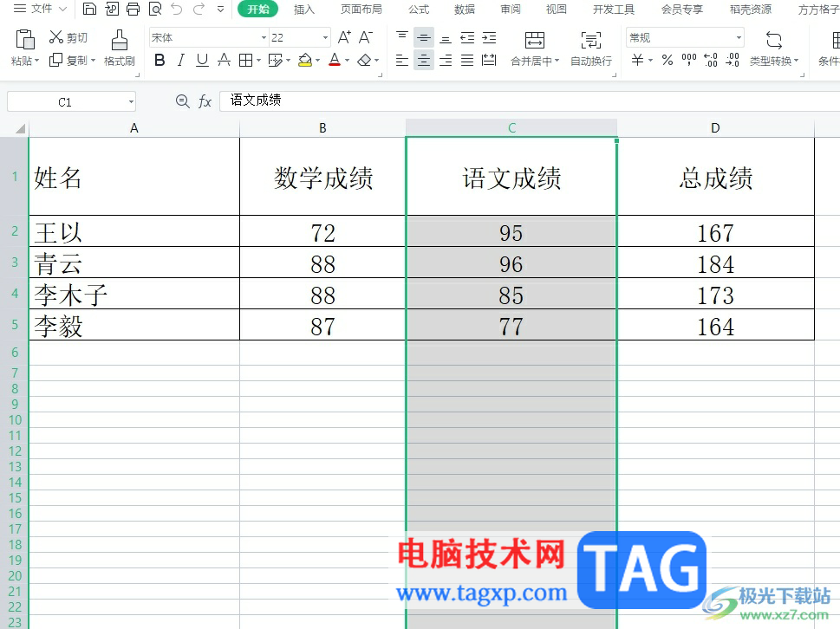Undo the last action
This screenshot has height=629, width=840.
[177, 10]
